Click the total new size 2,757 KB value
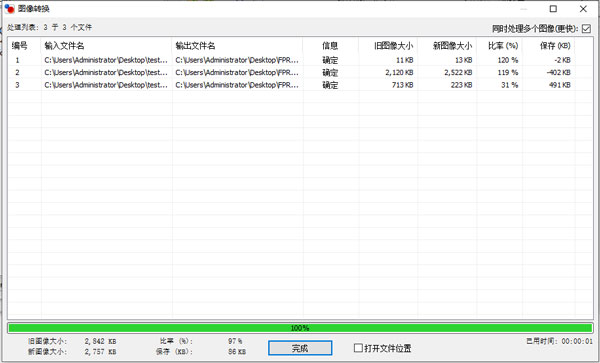 coord(100,352)
